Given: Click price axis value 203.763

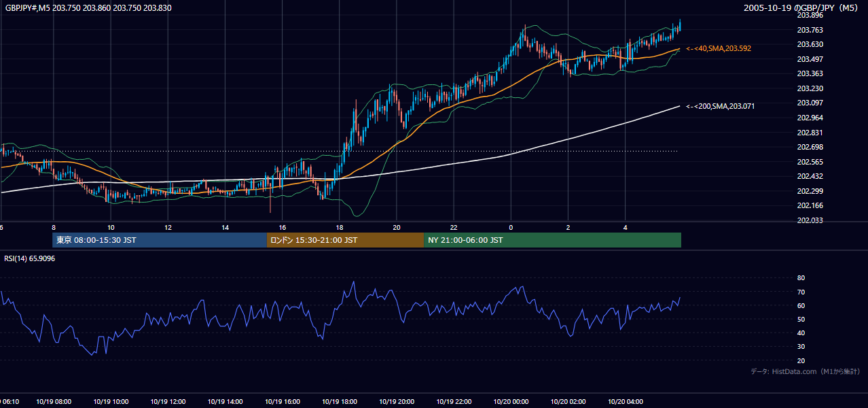Looking at the screenshot, I should coord(810,30).
